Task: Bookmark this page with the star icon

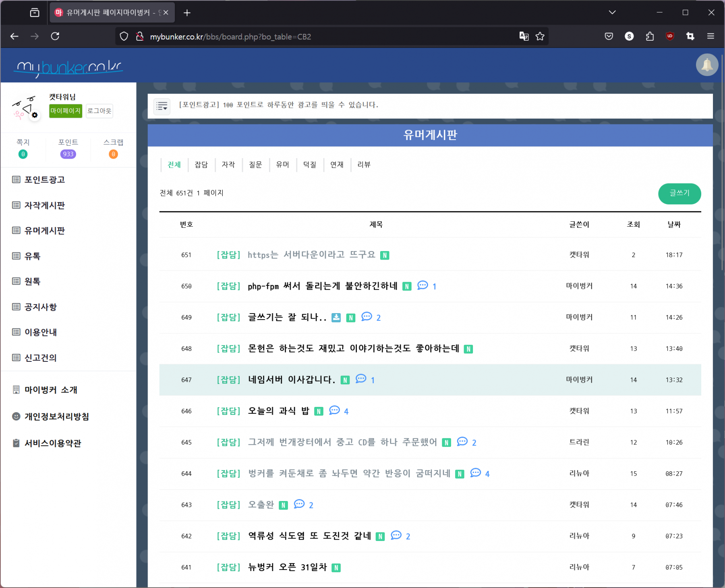Action: coord(540,36)
